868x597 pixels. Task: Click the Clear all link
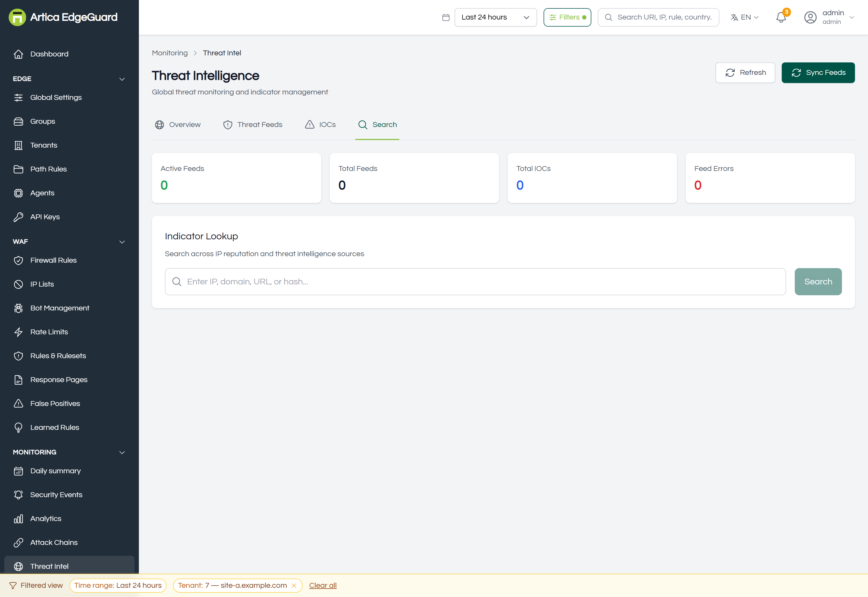pos(323,586)
